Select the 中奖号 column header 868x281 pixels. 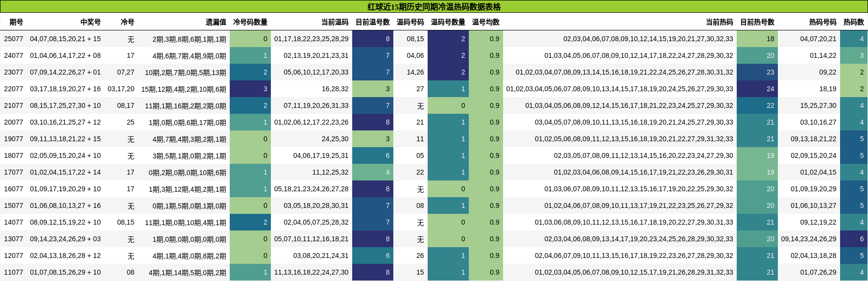click(91, 22)
